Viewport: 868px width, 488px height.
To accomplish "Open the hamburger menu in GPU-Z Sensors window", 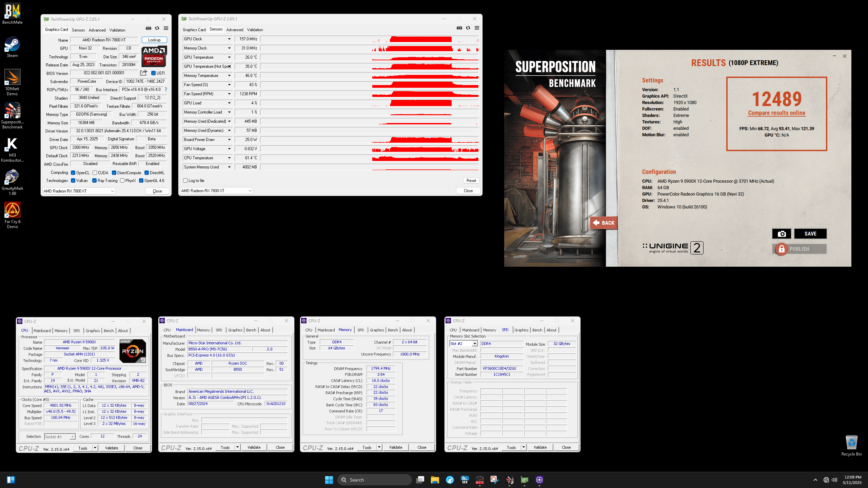I will (477, 28).
